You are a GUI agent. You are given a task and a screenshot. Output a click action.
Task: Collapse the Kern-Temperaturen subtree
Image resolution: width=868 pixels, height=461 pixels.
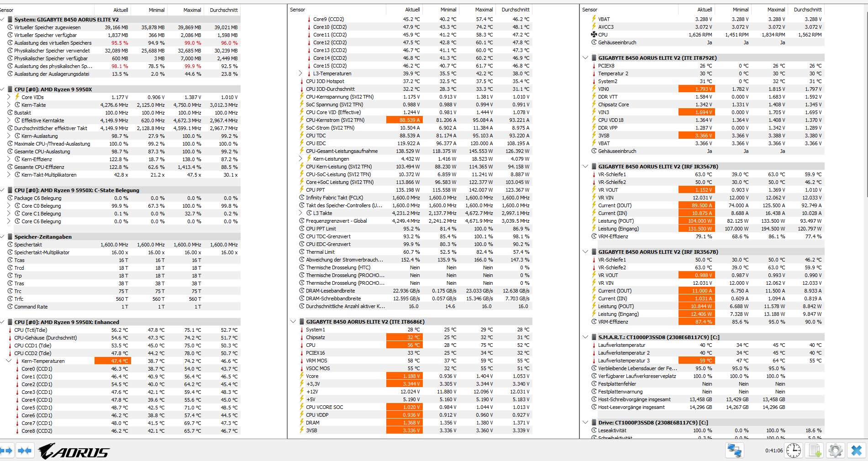(9, 361)
